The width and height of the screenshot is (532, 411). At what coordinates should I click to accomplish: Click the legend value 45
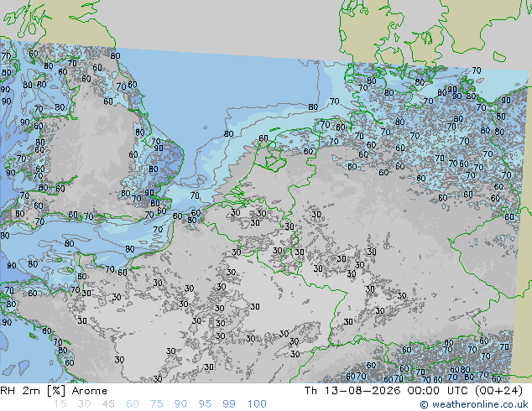pos(108,404)
